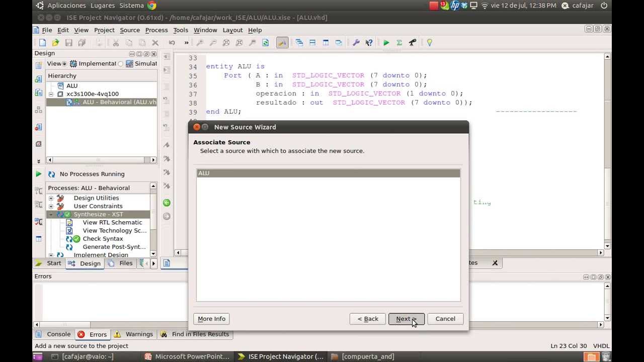Click the Cut scissors icon
The image size is (644, 362).
[x=116, y=43]
